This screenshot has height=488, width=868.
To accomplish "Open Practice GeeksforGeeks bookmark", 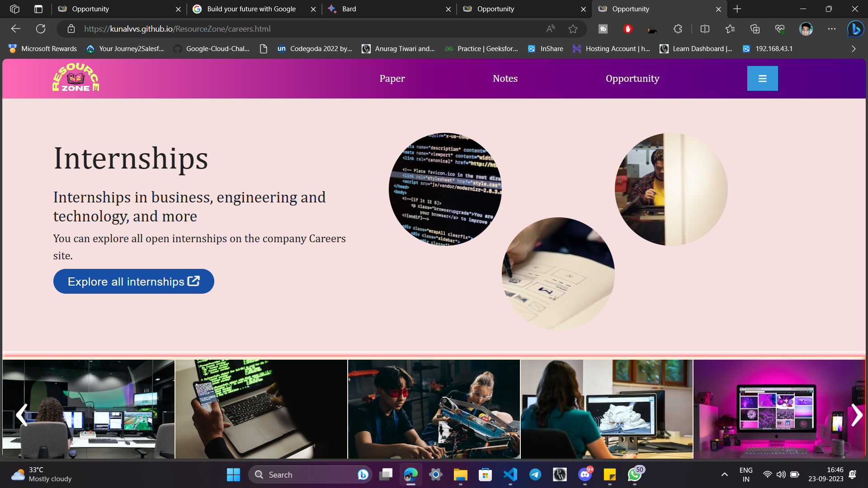I will tap(481, 49).
